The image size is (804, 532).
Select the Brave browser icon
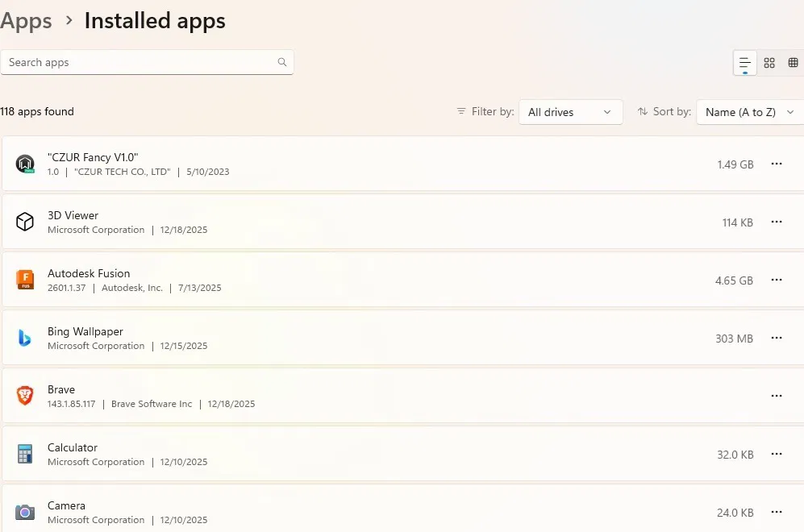tap(24, 396)
